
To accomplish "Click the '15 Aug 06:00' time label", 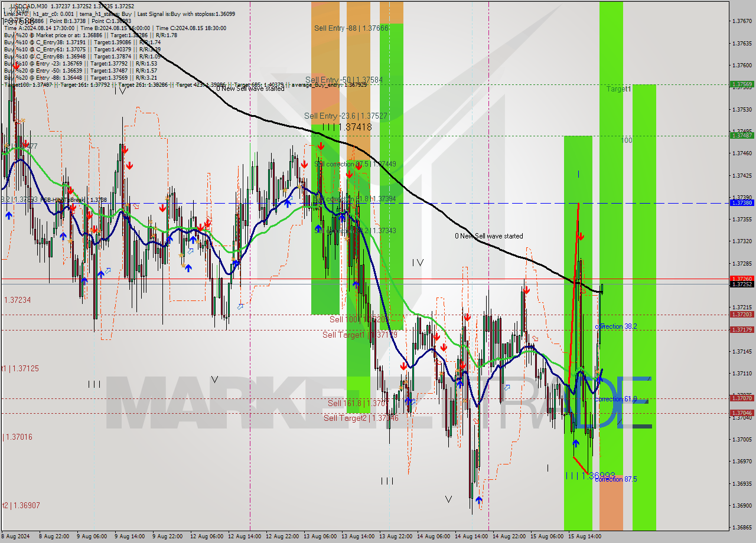I will [x=547, y=537].
